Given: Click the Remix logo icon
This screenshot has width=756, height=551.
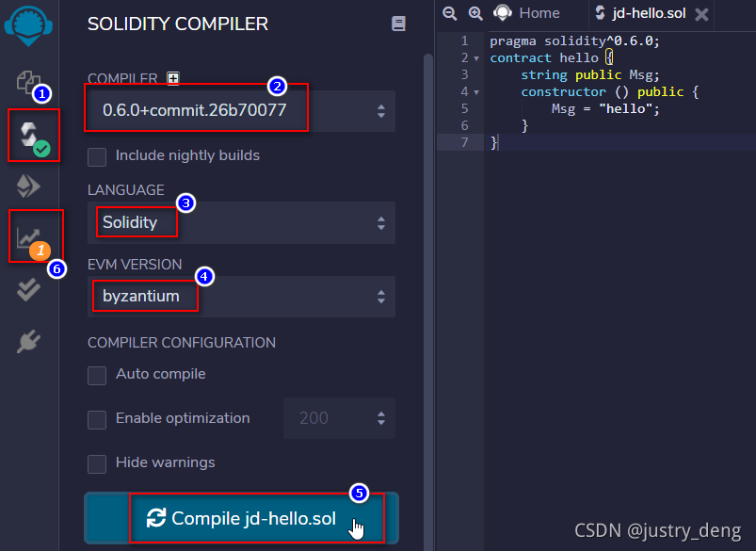Looking at the screenshot, I should click(28, 26).
